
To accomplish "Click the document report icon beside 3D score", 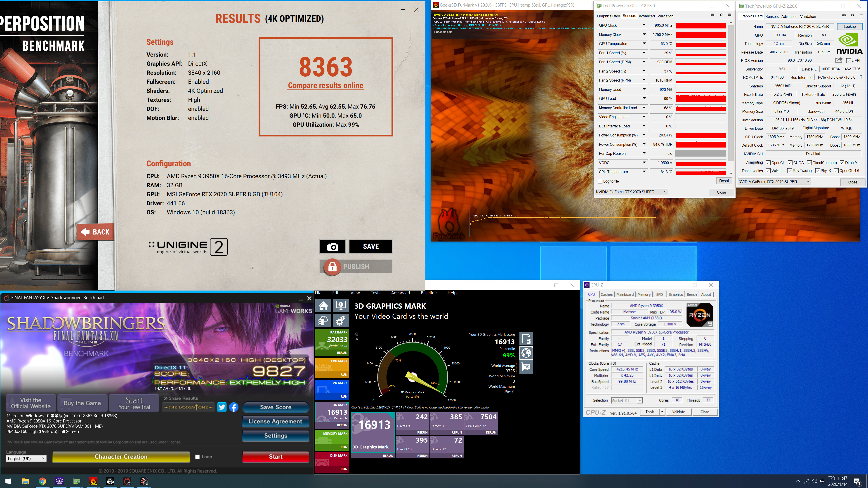I will tap(526, 338).
